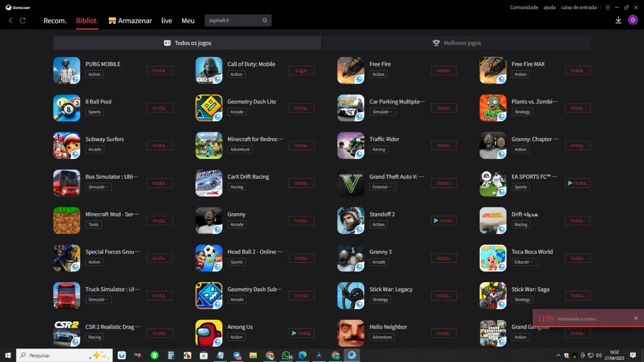Click Action tag under Free Fire
This screenshot has width=644, height=362.
tap(379, 74)
